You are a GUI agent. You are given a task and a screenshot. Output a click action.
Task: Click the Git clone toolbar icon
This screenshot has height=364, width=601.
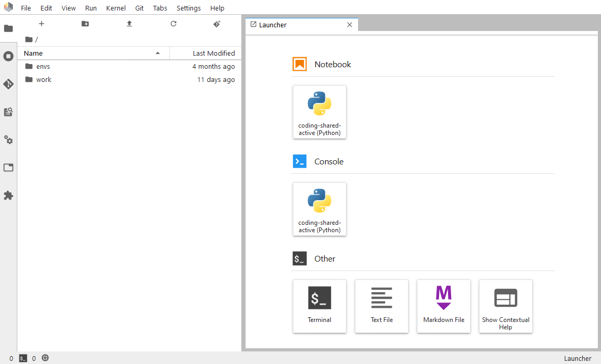click(x=217, y=24)
